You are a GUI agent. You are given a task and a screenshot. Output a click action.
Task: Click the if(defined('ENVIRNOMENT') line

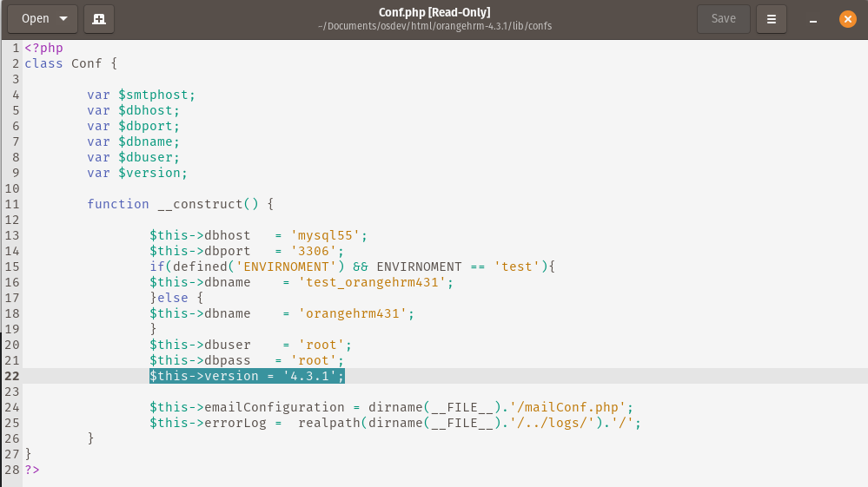352,267
